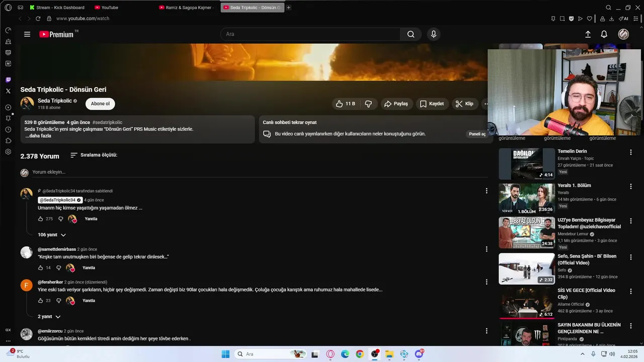This screenshot has height=362, width=644.
Task: Like the video with 11 B likes
Action: [346, 104]
